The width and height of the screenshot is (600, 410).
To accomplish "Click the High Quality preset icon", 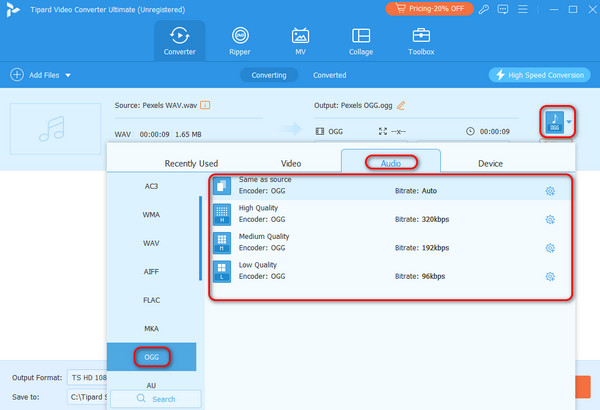I will (222, 214).
